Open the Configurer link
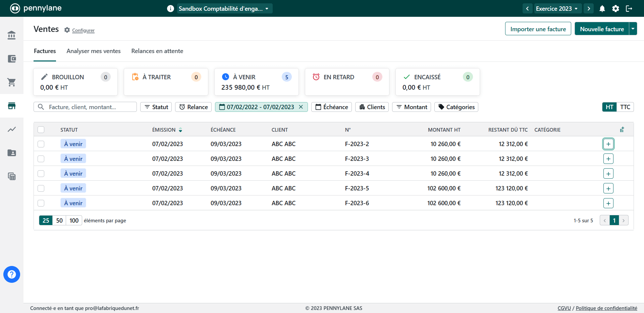The image size is (644, 313). coord(83,31)
